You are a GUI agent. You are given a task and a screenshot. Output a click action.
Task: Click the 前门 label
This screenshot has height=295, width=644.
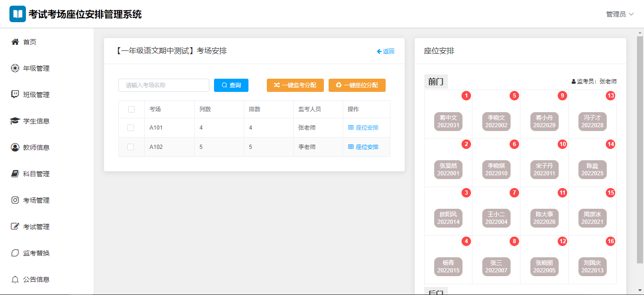436,82
